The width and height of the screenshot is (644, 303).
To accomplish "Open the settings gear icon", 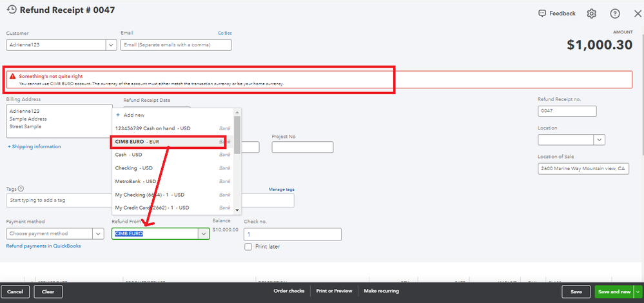I will (591, 14).
